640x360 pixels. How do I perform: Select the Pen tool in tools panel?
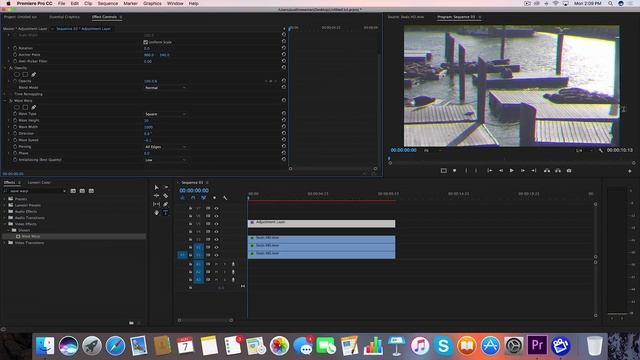pyautogui.click(x=166, y=204)
